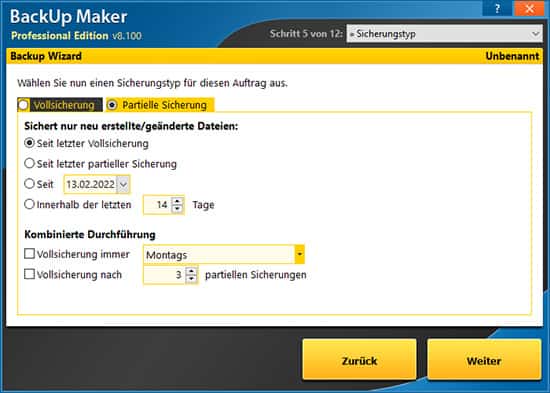Open the 13.02.2022 date picker arrow
Image resolution: width=550 pixels, height=393 pixels.
(123, 185)
